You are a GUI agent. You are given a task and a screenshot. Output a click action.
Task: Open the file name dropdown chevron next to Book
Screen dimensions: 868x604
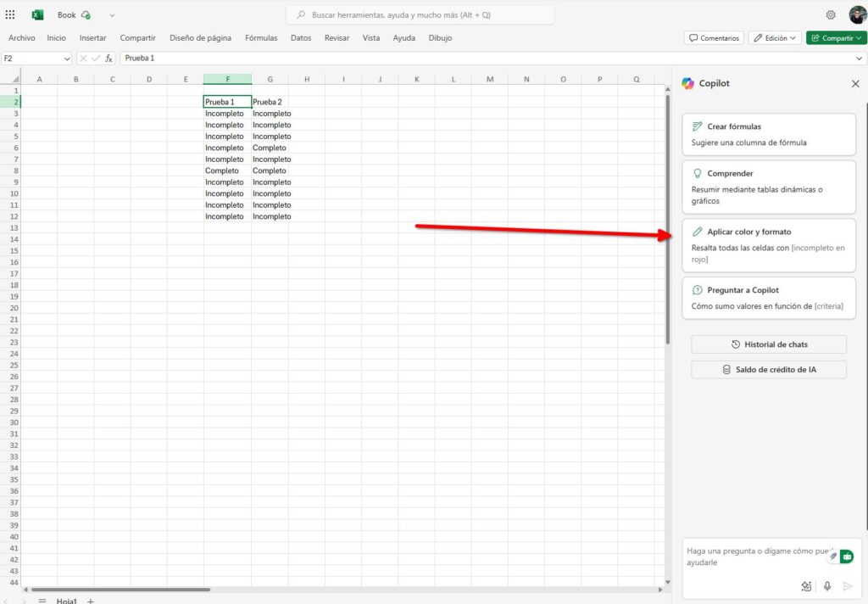pyautogui.click(x=113, y=15)
